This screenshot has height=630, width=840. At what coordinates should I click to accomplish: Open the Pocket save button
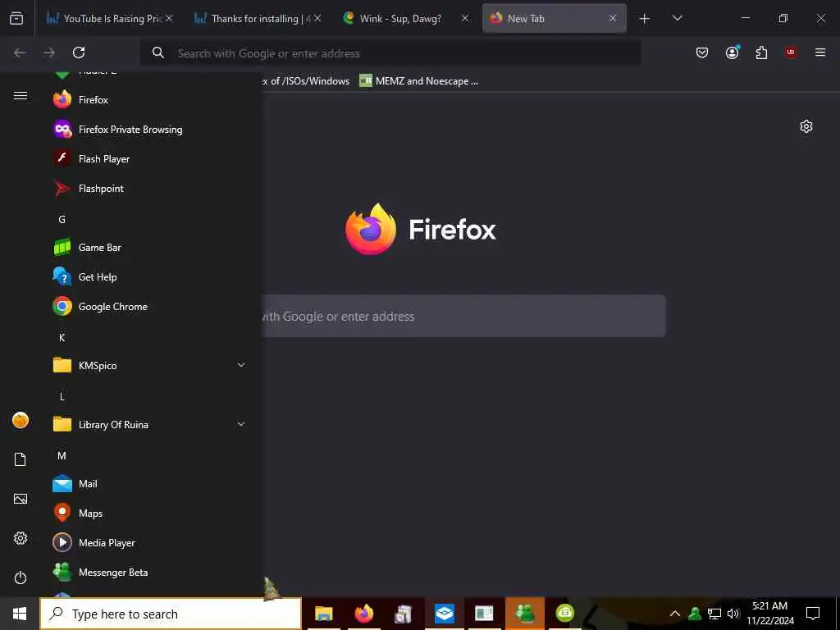point(702,52)
